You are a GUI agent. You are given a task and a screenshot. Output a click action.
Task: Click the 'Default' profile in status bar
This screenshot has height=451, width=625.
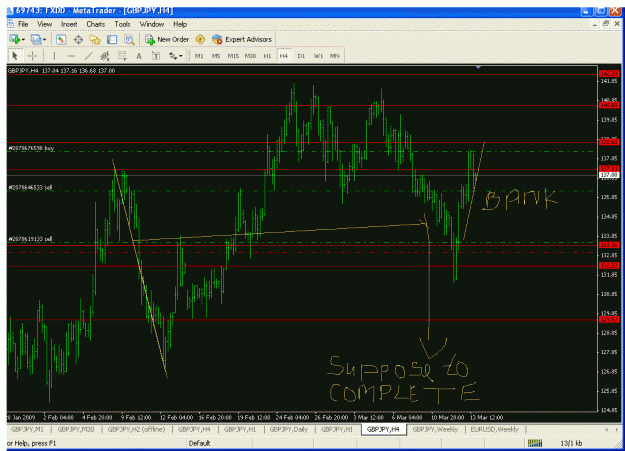click(x=199, y=443)
